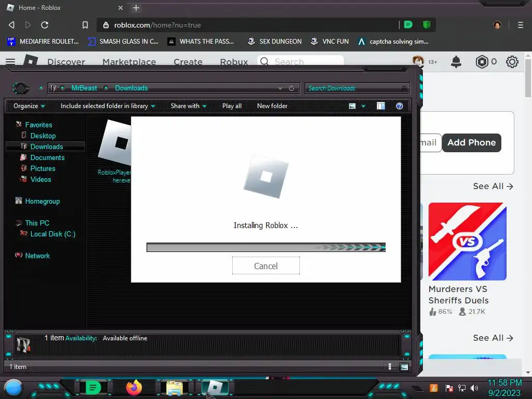The height and width of the screenshot is (399, 532).
Task: Expand the Share with dropdown
Action: coord(189,106)
